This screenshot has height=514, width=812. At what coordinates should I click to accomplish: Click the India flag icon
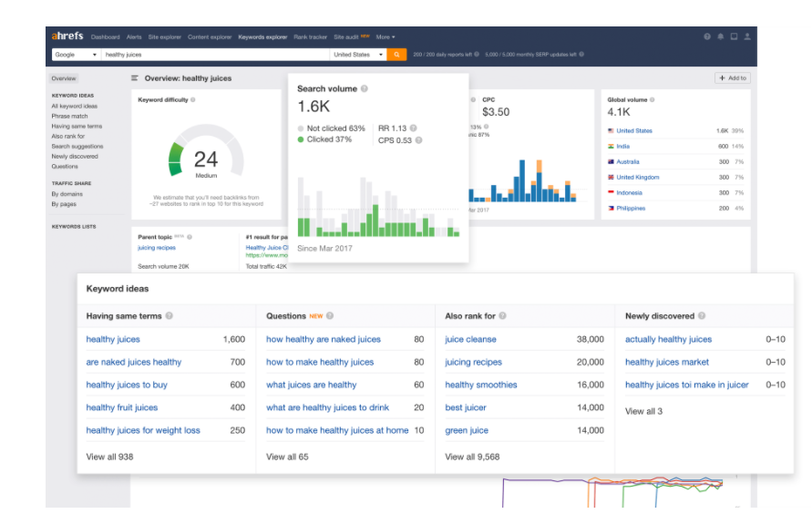pyautogui.click(x=611, y=147)
